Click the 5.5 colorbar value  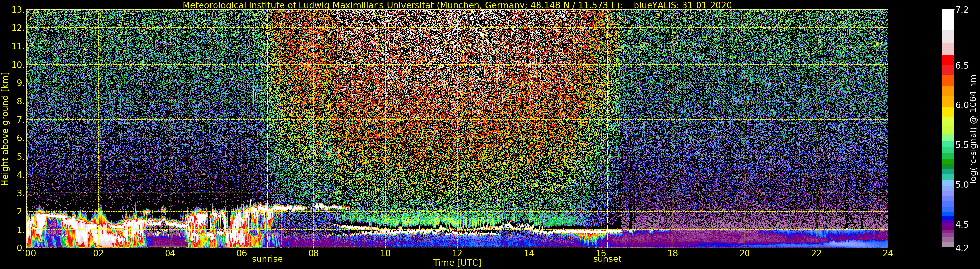coord(962,145)
